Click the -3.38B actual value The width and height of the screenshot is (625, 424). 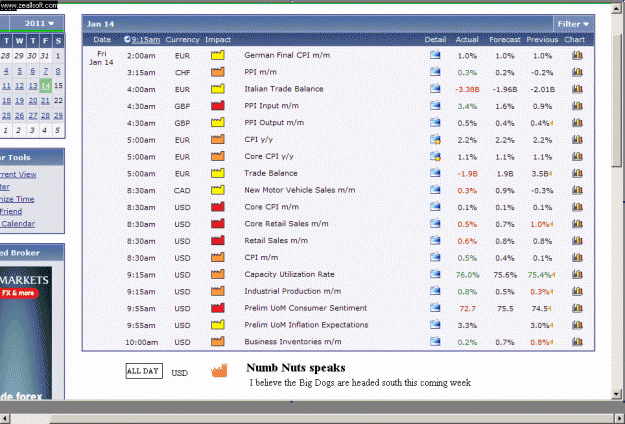[467, 89]
